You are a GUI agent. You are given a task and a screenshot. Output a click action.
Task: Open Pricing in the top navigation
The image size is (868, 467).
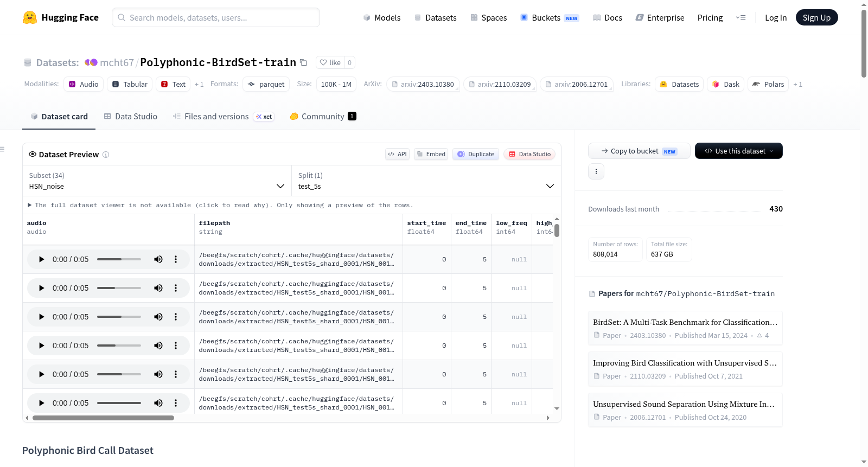[710, 17]
